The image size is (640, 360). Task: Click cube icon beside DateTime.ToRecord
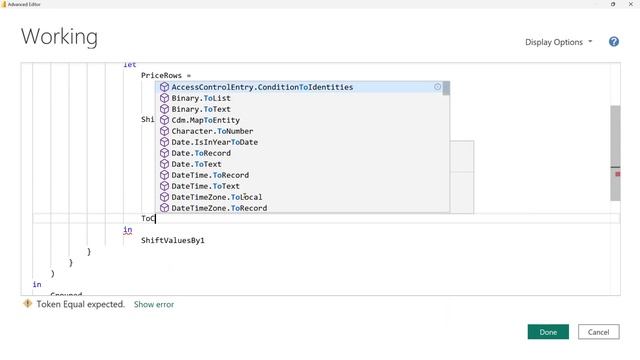pyautogui.click(x=164, y=175)
